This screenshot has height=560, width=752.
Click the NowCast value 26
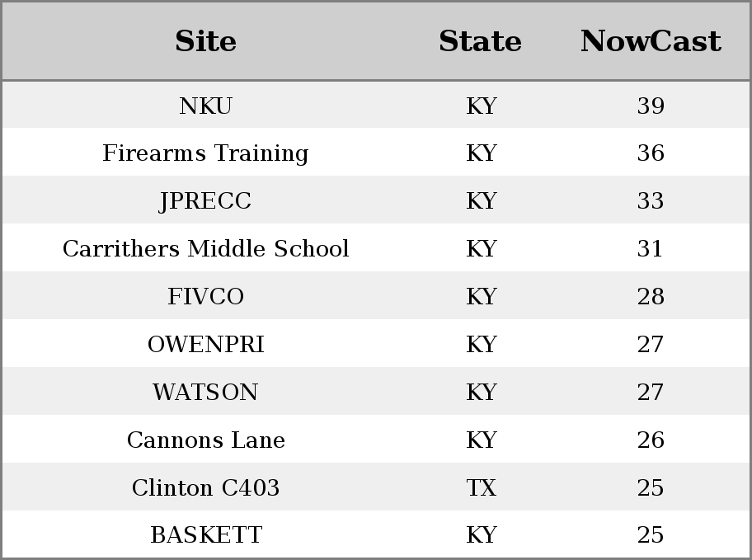click(x=651, y=440)
